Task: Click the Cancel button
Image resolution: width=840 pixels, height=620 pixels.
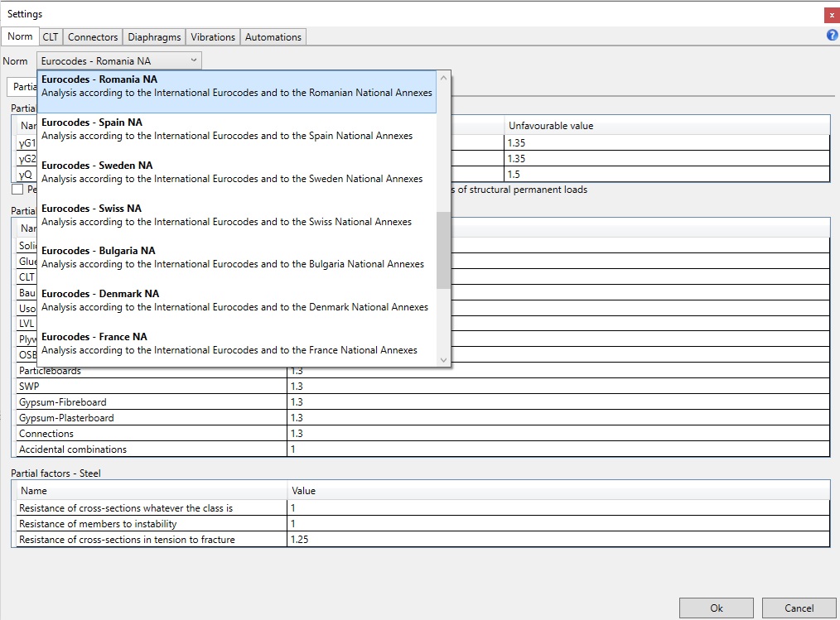Action: click(799, 608)
